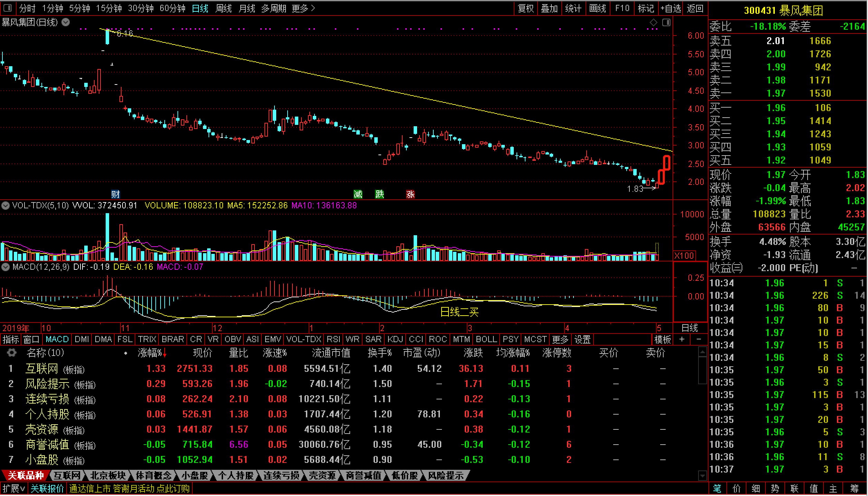
Task: Select the 5分钟 period
Action: (79, 8)
